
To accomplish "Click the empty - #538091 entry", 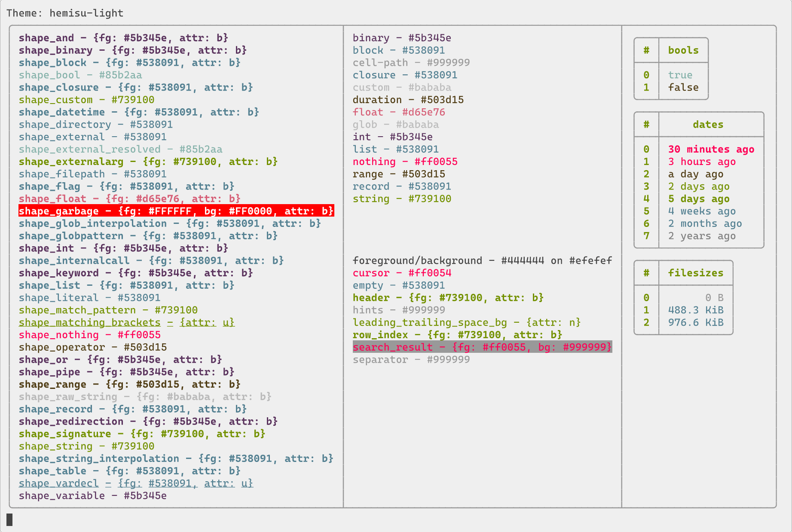I will tap(399, 285).
